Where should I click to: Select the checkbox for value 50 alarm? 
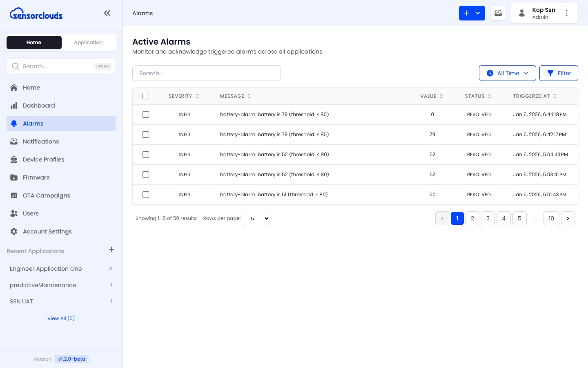coord(146,195)
